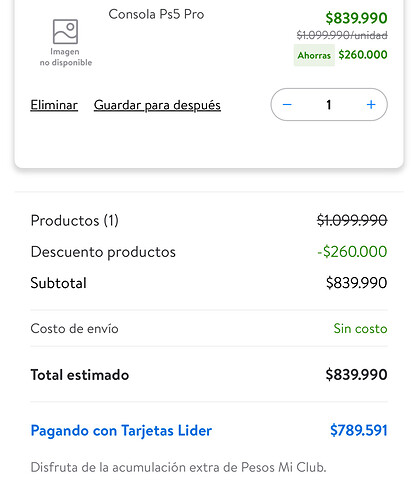Click the Costo de envío label
This screenshot has height=500, width=419.
pos(74,329)
